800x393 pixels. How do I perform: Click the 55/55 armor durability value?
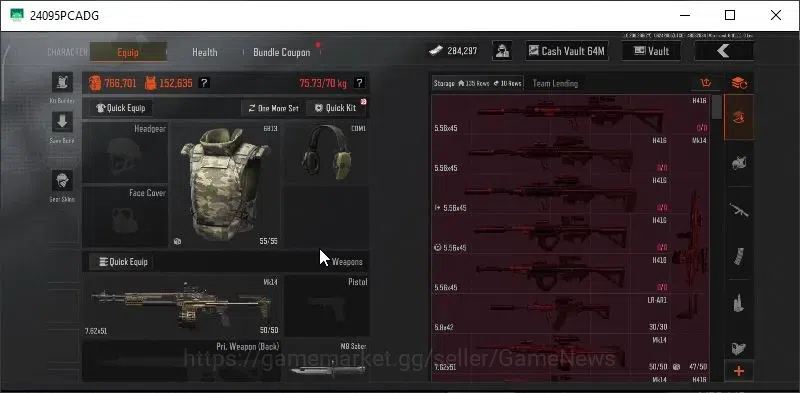click(x=268, y=241)
